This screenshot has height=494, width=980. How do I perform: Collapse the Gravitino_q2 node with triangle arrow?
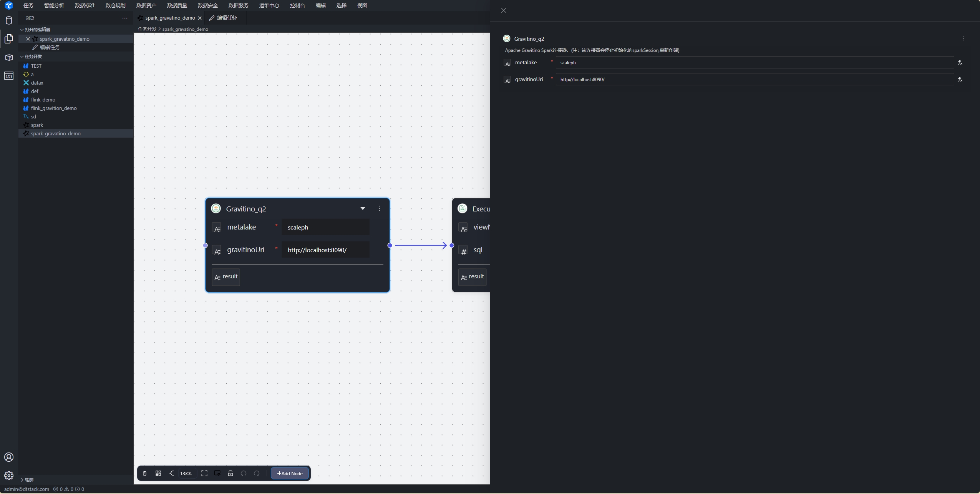(363, 208)
